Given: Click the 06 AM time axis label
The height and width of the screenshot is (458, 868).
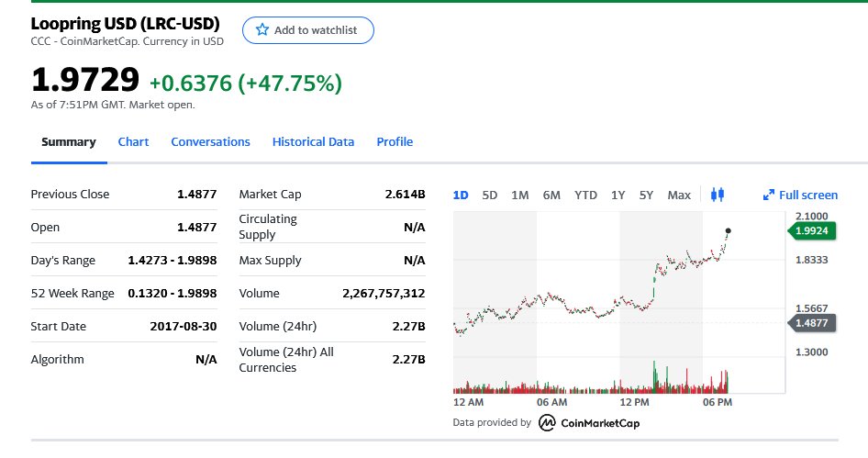Looking at the screenshot, I should click(552, 402).
